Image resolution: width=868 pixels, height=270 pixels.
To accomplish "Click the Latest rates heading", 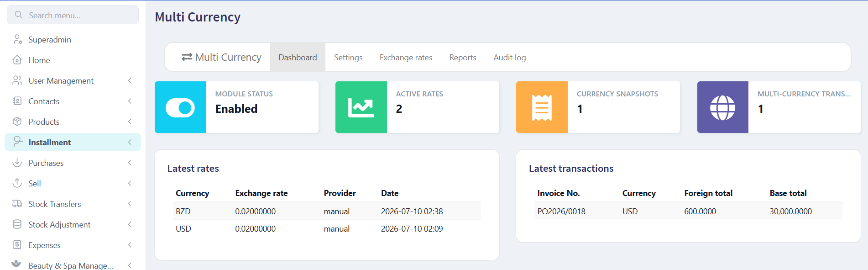I will tap(193, 168).
